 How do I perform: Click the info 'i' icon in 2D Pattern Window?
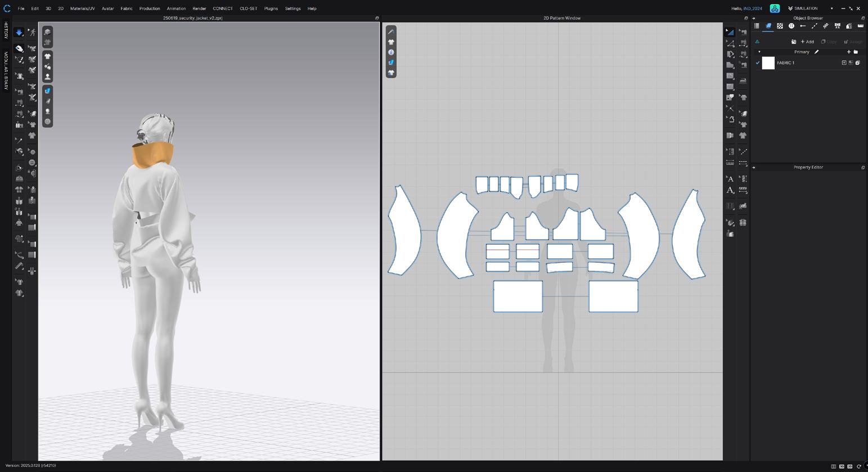pyautogui.click(x=391, y=52)
